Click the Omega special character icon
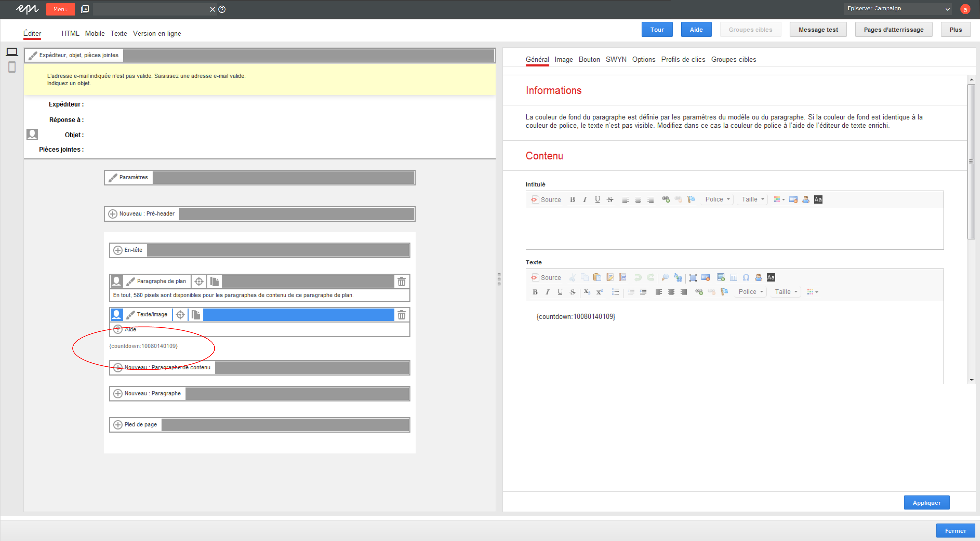This screenshot has width=980, height=541. (746, 278)
